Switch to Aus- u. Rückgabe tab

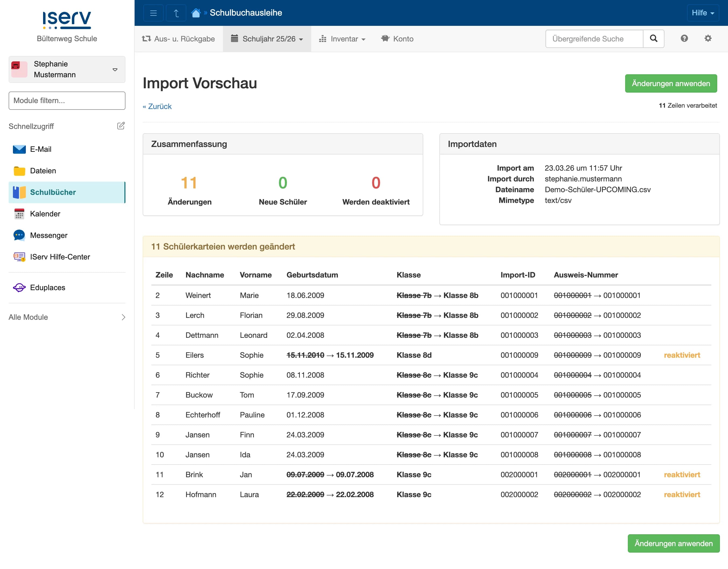[x=178, y=39]
